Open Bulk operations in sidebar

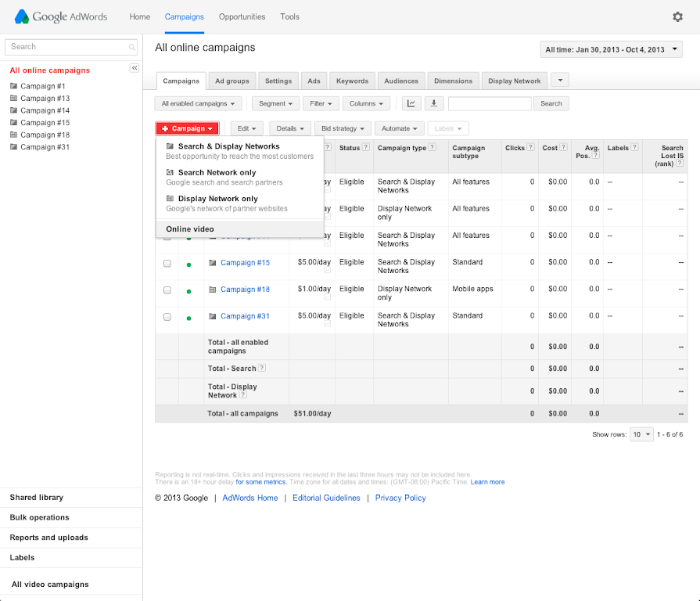[x=39, y=517]
